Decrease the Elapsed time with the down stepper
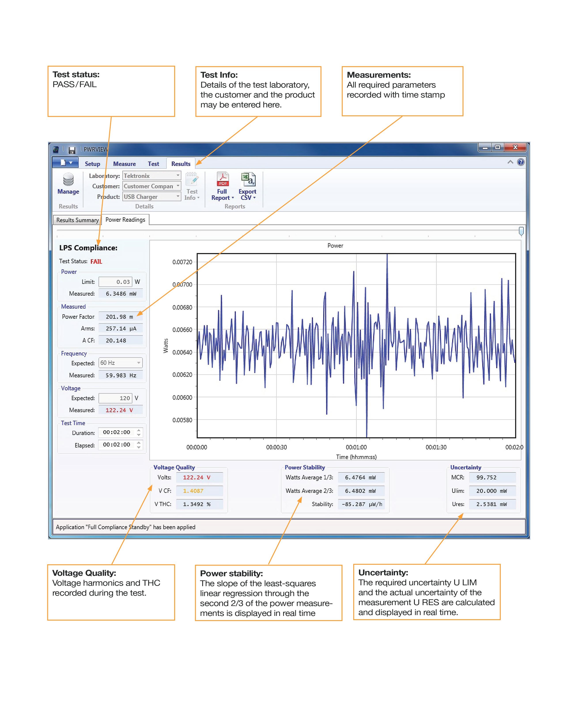 (x=139, y=447)
